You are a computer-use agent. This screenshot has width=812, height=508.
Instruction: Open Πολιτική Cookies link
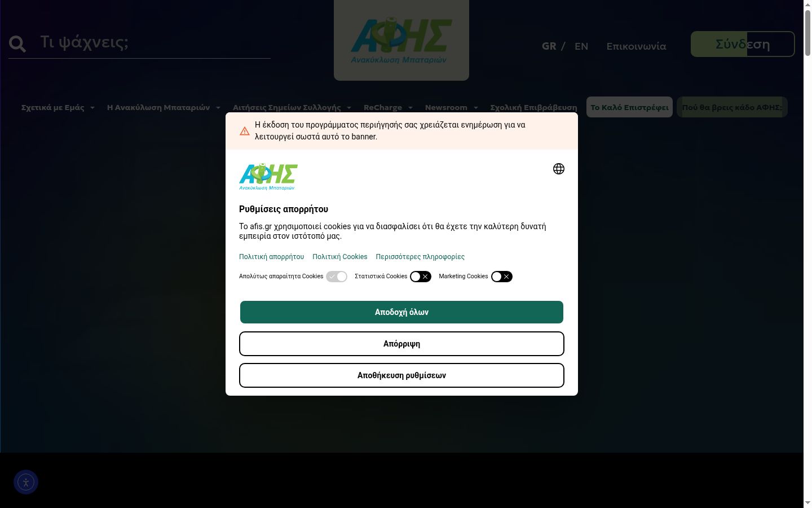(x=340, y=257)
